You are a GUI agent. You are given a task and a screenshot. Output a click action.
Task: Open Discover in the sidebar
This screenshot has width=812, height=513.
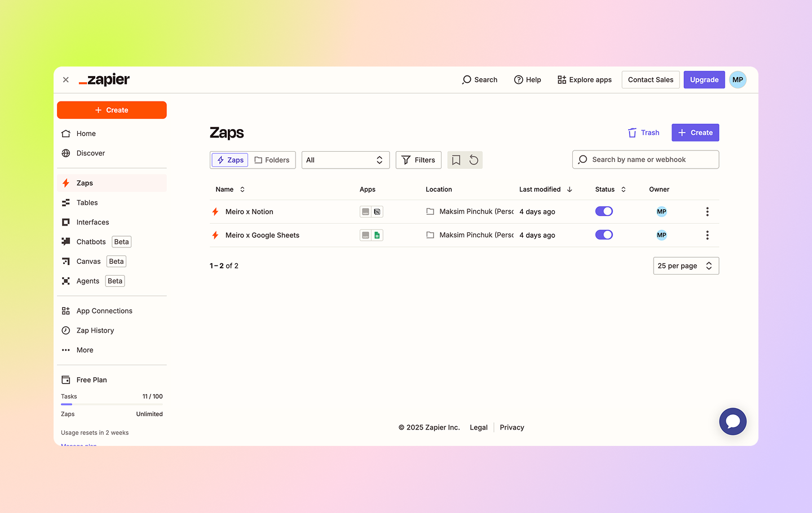click(112, 153)
